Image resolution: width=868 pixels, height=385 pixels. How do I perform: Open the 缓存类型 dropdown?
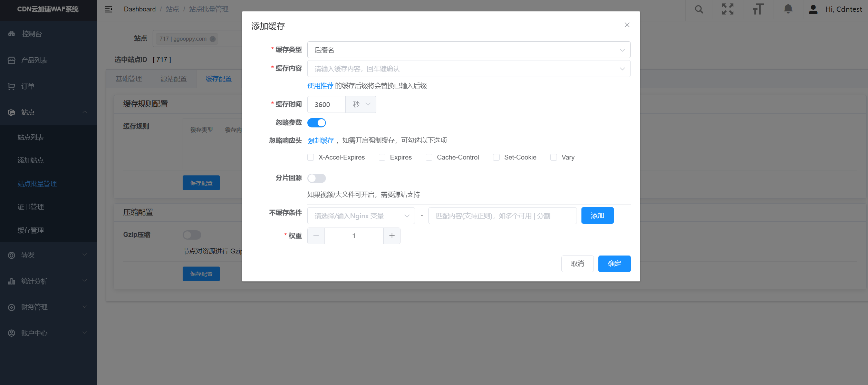pyautogui.click(x=469, y=50)
